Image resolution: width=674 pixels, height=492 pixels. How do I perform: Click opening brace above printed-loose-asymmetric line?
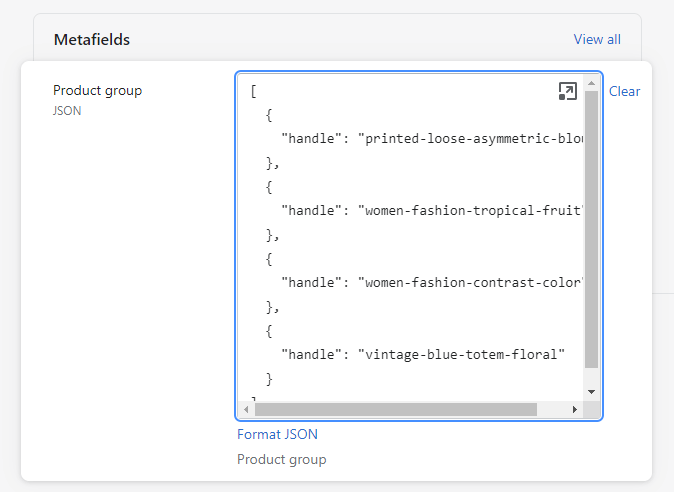tap(269, 115)
